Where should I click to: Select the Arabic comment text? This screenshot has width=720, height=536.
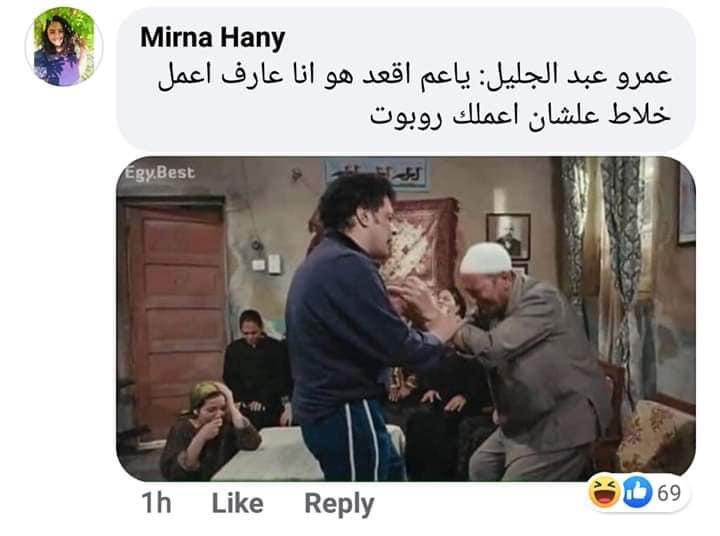[414, 95]
